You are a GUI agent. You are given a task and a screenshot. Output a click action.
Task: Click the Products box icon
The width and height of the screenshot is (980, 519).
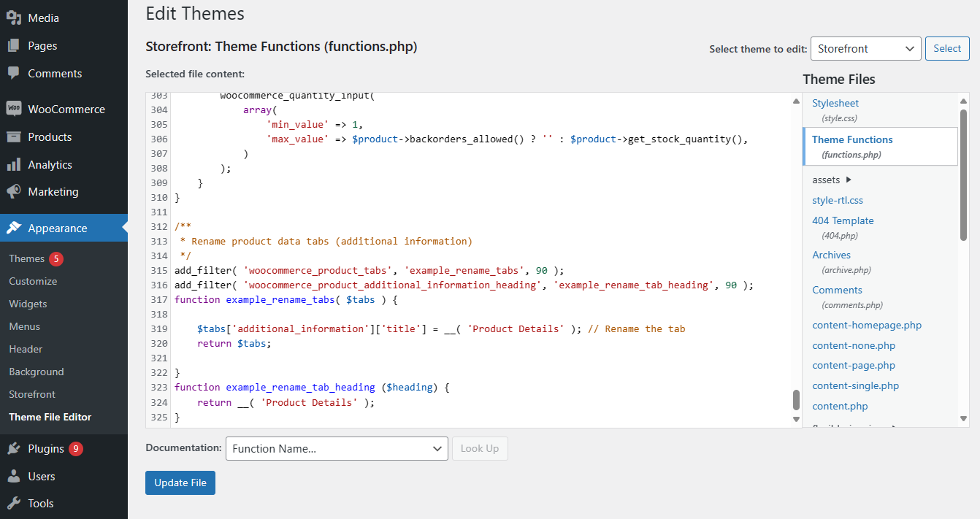click(14, 137)
